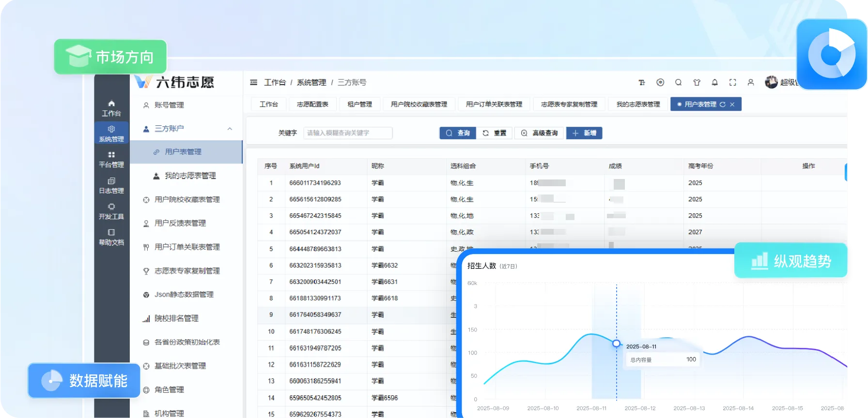The width and height of the screenshot is (868, 418).
Task: Select 我的志愿表管理 in the side menu
Action: [190, 176]
